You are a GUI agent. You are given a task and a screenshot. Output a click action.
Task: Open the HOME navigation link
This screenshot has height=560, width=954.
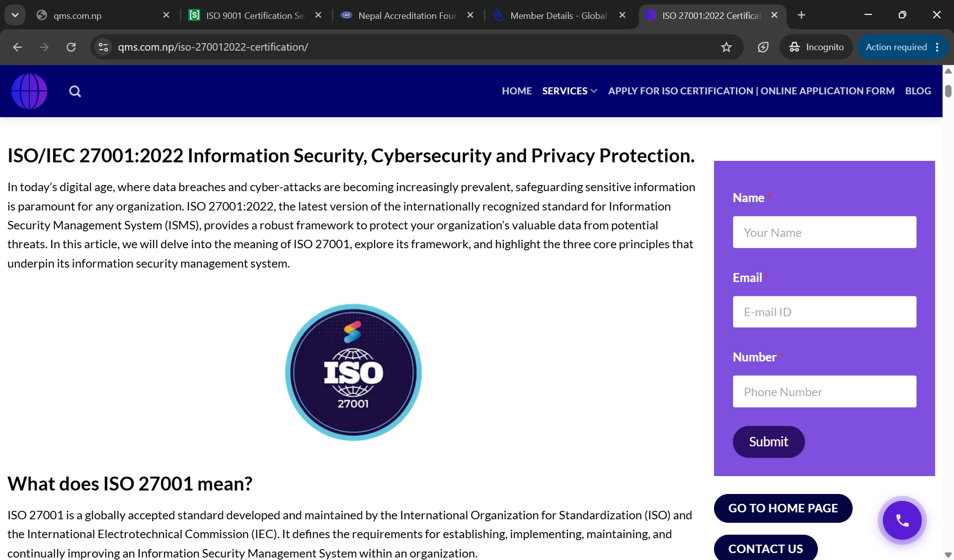coord(517,91)
